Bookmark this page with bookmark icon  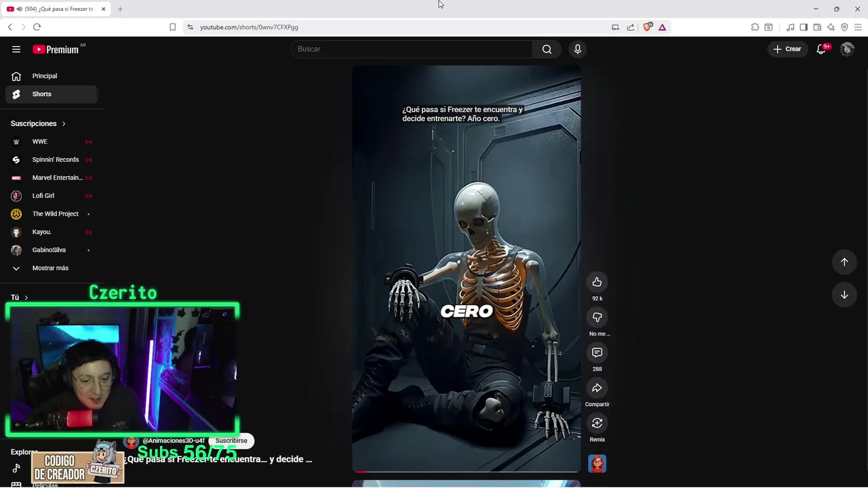[x=172, y=27]
